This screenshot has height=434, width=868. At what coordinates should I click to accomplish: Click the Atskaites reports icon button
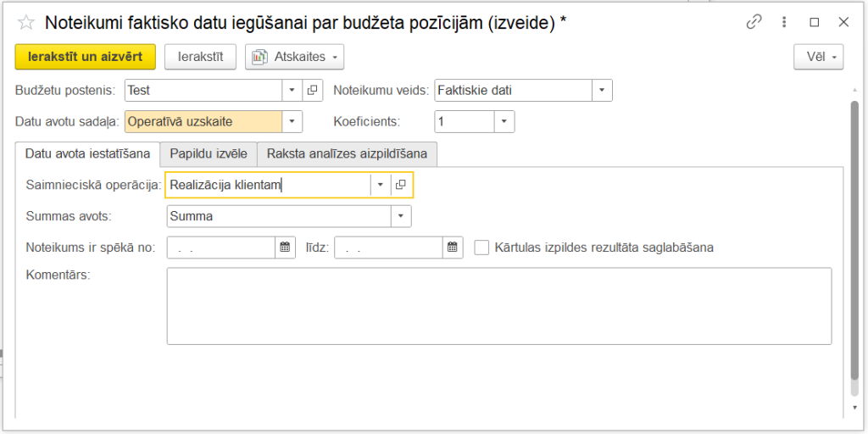click(294, 57)
